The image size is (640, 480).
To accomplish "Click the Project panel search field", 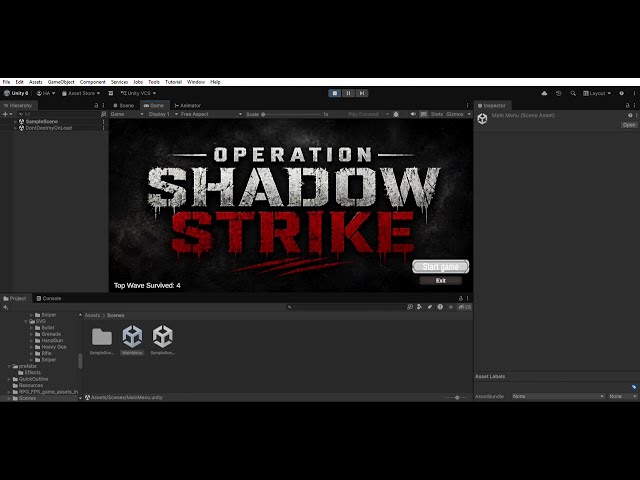I will point(346,307).
